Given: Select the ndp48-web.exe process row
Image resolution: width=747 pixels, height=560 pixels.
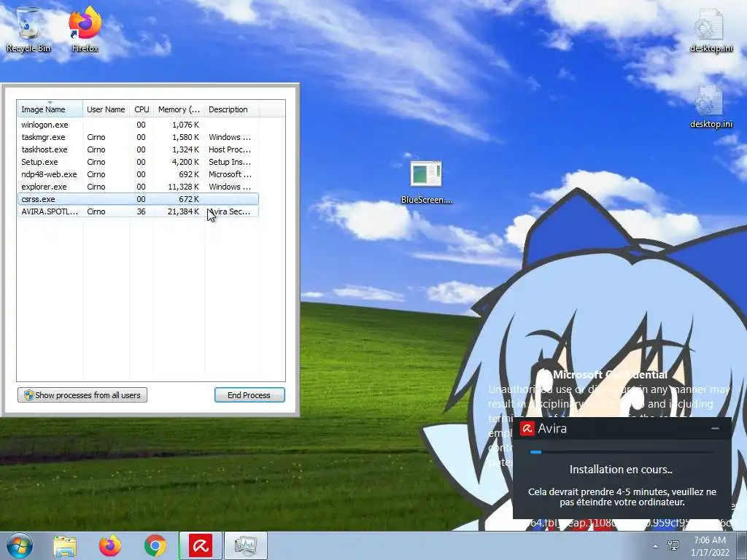Looking at the screenshot, I should tap(138, 174).
